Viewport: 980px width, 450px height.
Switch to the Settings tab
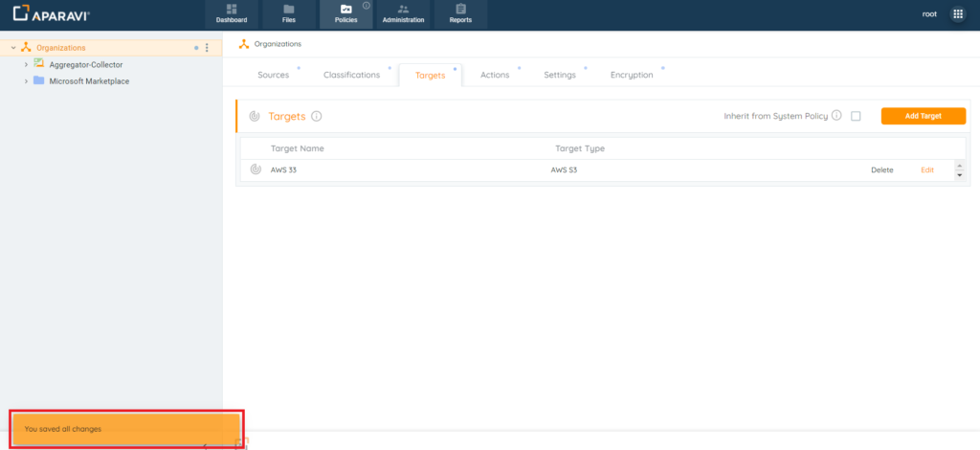(x=559, y=75)
